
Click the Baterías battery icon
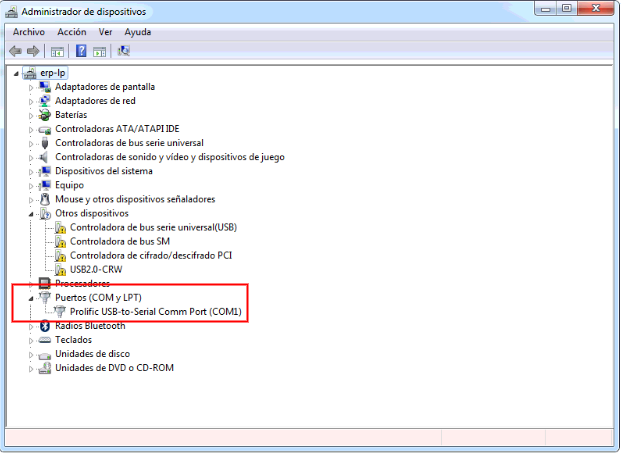coord(45,115)
